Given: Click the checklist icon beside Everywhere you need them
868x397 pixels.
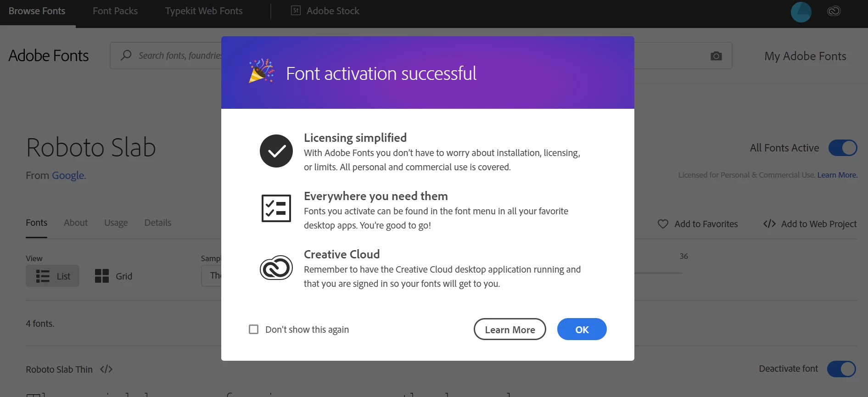Looking at the screenshot, I should click(x=276, y=208).
